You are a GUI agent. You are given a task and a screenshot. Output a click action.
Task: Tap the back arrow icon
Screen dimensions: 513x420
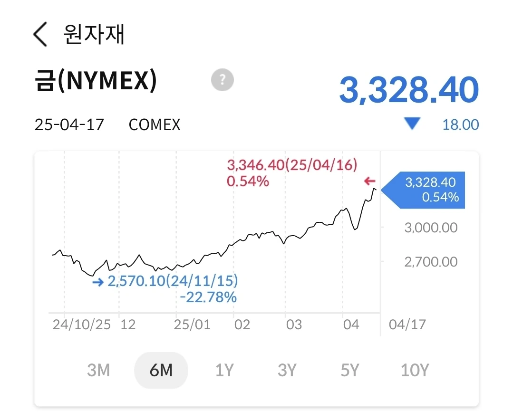[x=40, y=34]
